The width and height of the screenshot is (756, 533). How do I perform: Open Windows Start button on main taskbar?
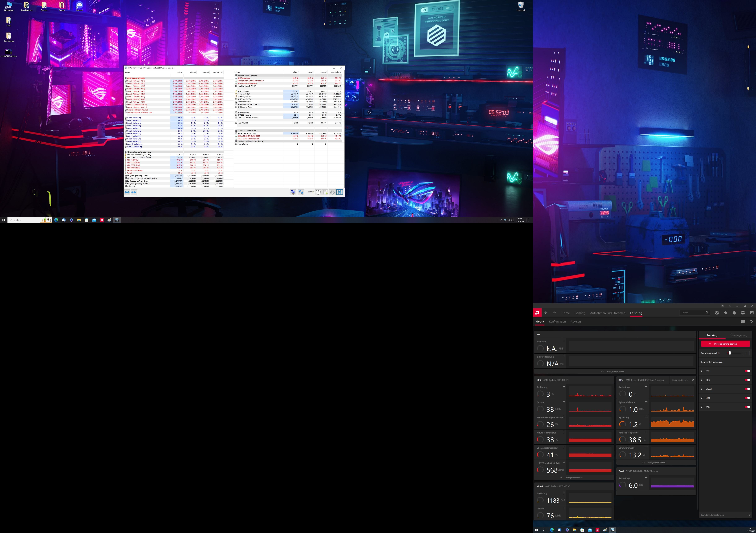tap(4, 220)
